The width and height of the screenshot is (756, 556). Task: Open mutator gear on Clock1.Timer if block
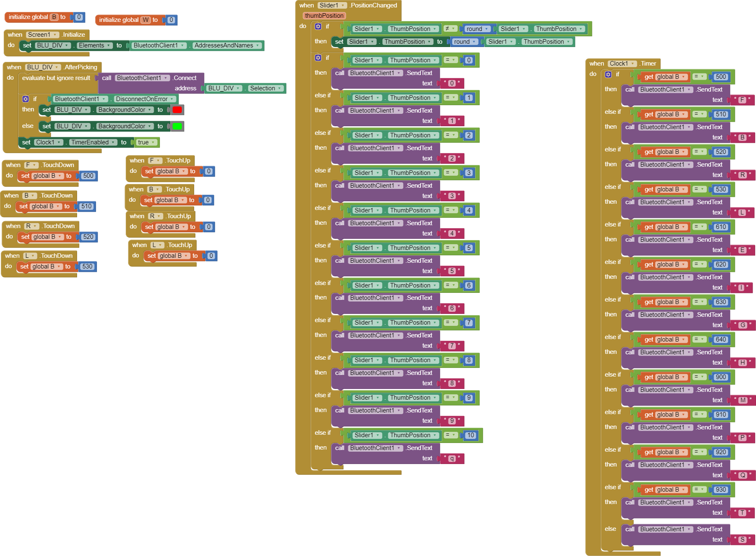pyautogui.click(x=608, y=74)
